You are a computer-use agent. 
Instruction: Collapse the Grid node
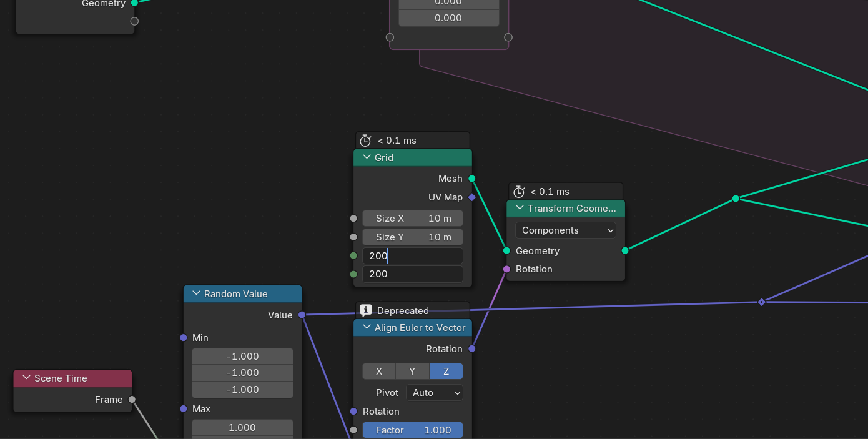367,157
